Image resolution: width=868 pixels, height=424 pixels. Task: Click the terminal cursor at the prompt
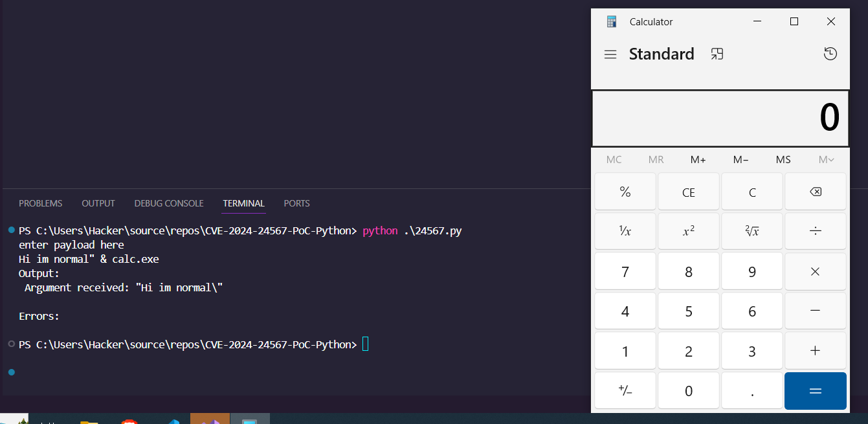click(x=365, y=344)
